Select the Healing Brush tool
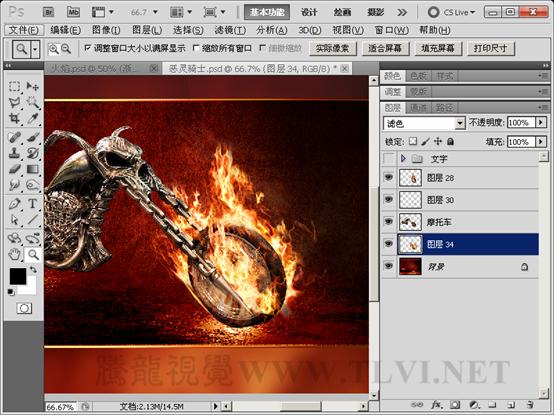Image resolution: width=554 pixels, height=415 pixels. [14, 137]
